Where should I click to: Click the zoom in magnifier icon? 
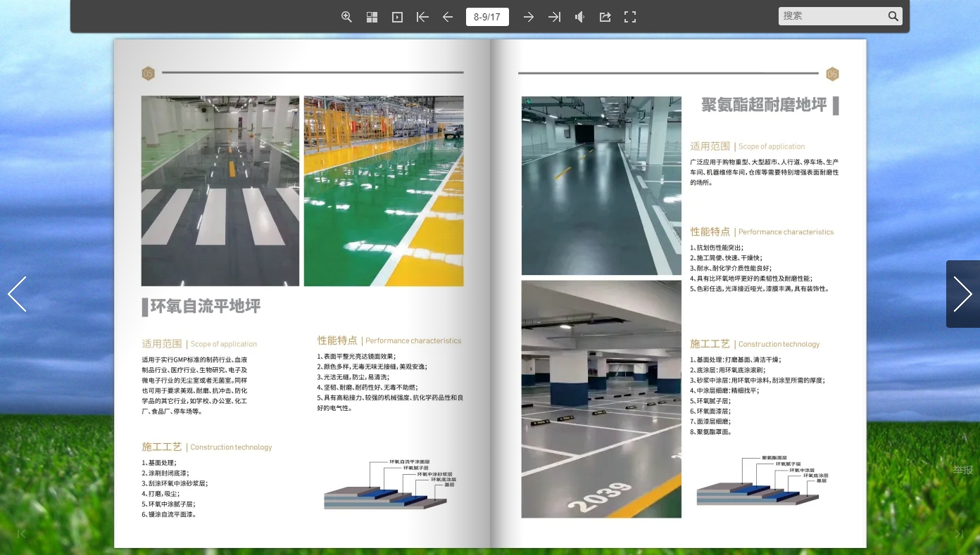pos(346,17)
